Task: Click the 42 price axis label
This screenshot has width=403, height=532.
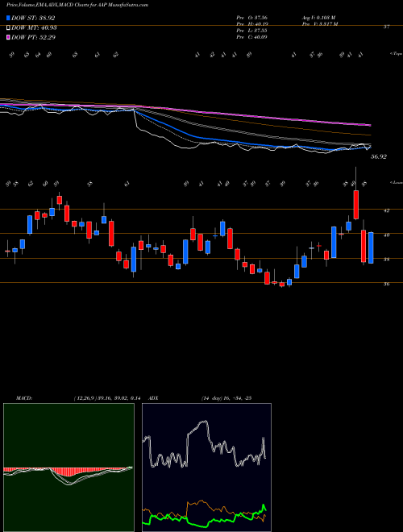Action: pos(386,210)
